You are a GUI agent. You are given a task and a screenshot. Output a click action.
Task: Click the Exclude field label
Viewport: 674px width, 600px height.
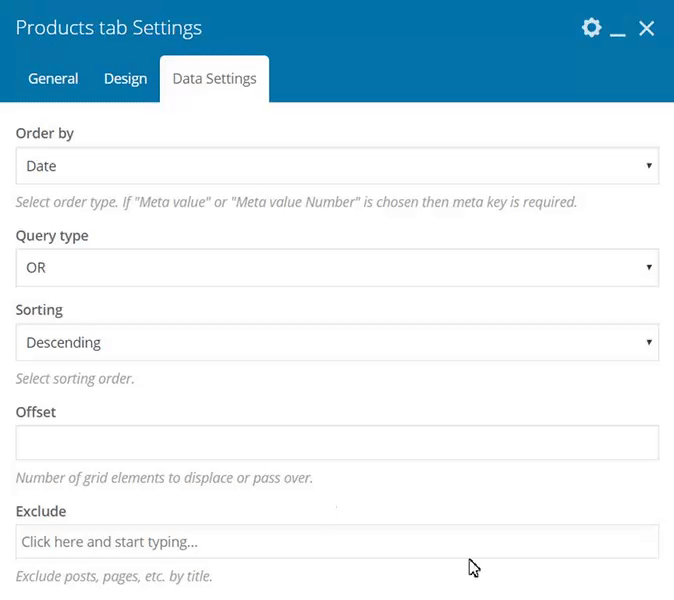coord(41,511)
